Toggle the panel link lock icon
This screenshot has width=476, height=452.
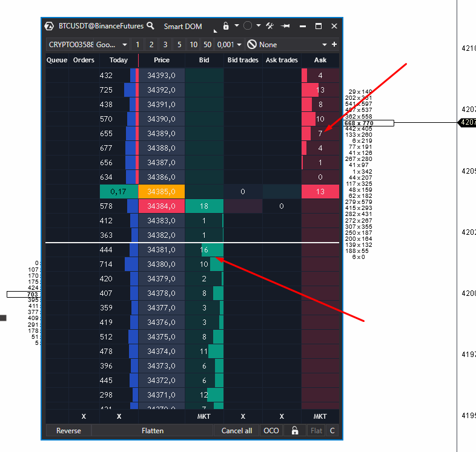pos(225,26)
